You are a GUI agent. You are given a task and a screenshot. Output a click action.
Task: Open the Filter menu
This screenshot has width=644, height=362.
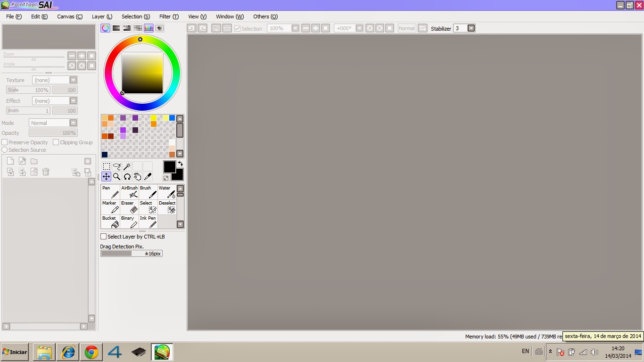169,16
